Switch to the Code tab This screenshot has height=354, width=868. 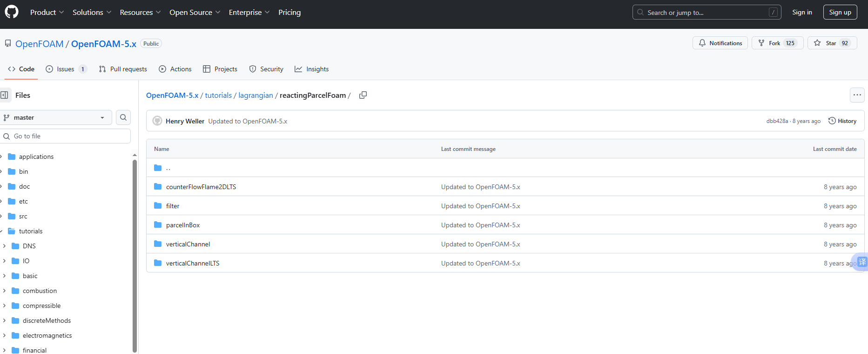[21, 69]
